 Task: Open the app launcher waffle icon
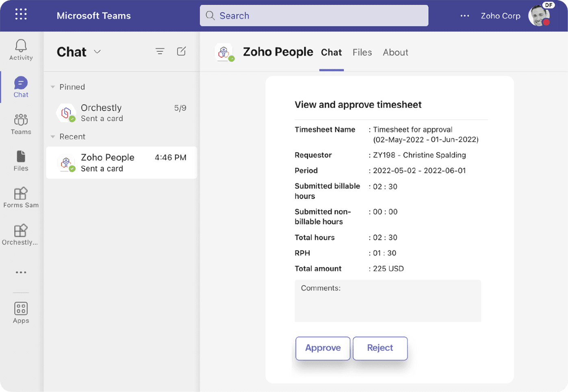[x=21, y=14]
